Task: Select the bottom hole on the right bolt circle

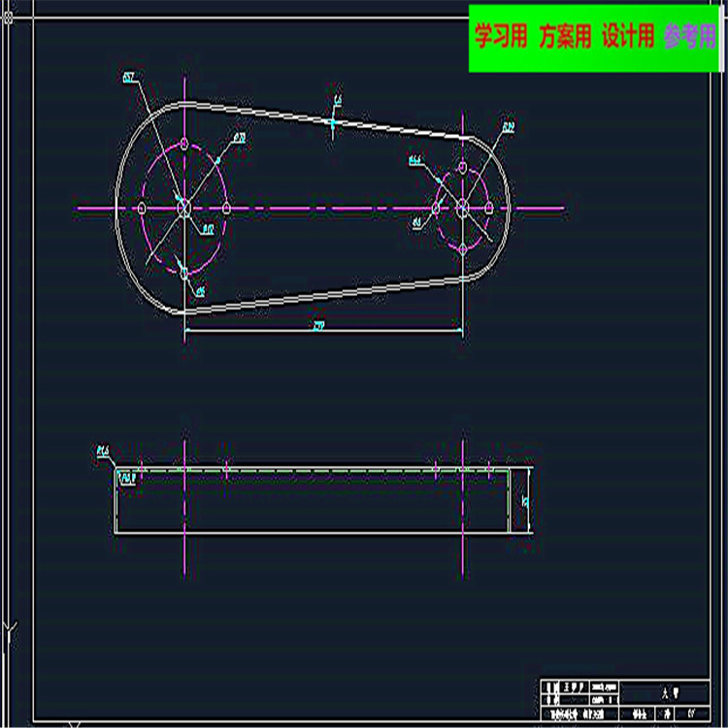Action: (462, 249)
